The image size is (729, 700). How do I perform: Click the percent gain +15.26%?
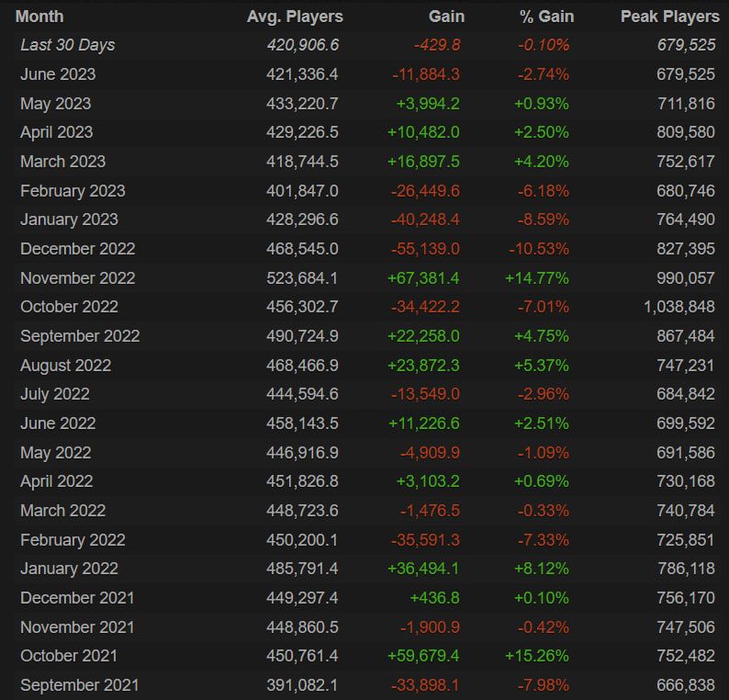pyautogui.click(x=537, y=656)
